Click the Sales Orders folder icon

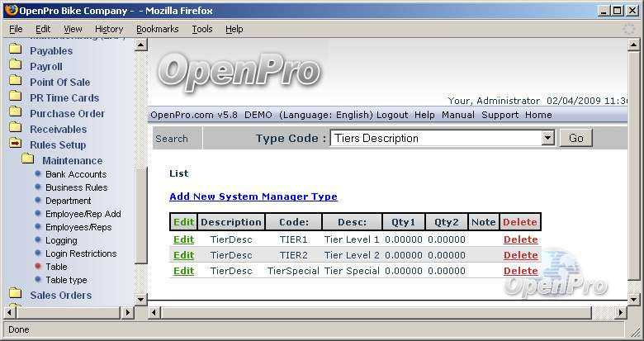click(x=15, y=295)
